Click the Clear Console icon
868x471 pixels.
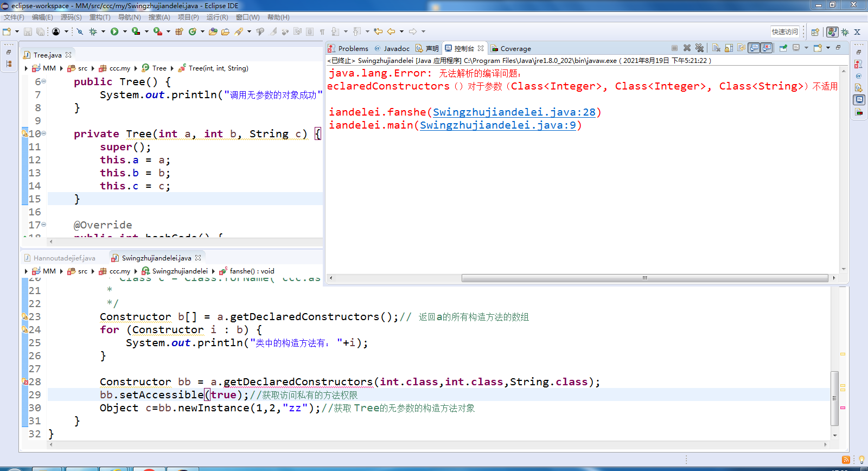tap(716, 48)
